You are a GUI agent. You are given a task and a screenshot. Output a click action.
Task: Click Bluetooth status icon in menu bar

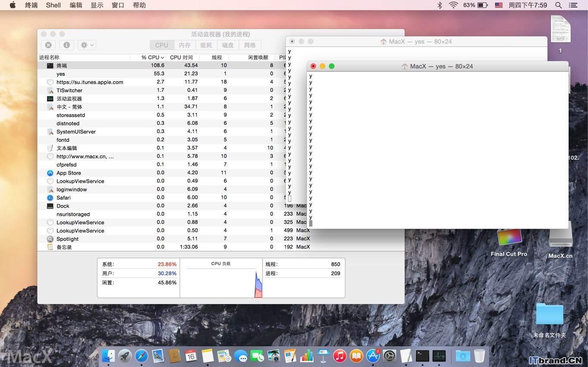440,5
